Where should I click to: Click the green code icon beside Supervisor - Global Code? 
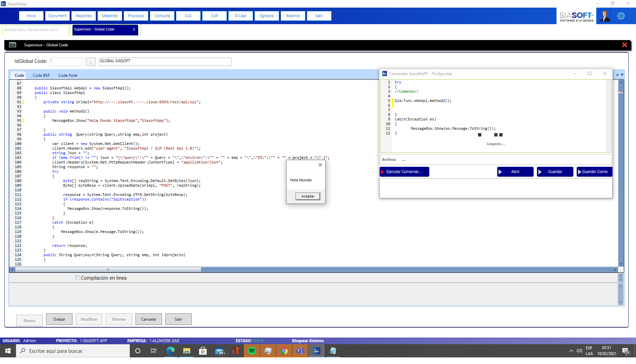[x=13, y=45]
